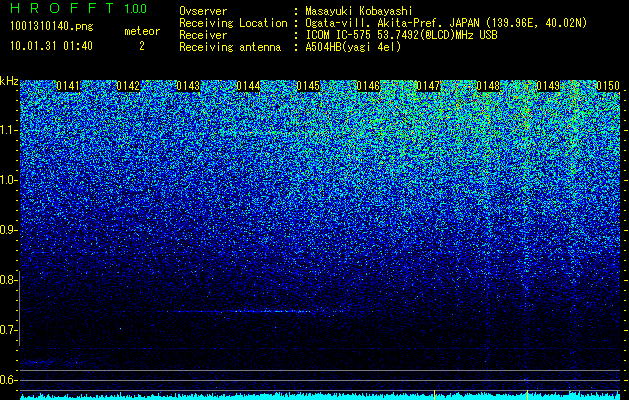Click the 0147 time marker
629x400 pixels.
pos(428,86)
